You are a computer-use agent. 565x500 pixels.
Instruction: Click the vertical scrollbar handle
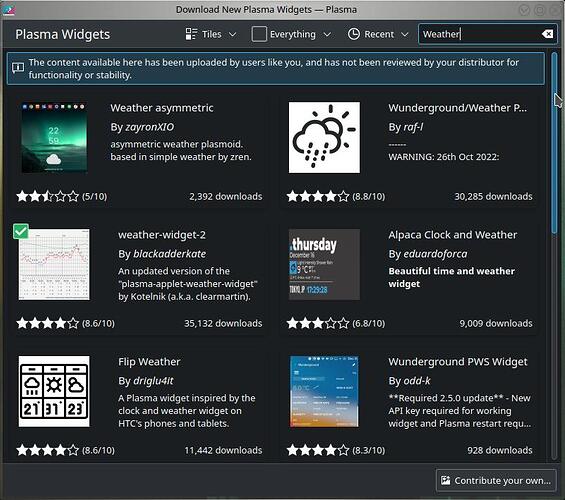click(554, 144)
